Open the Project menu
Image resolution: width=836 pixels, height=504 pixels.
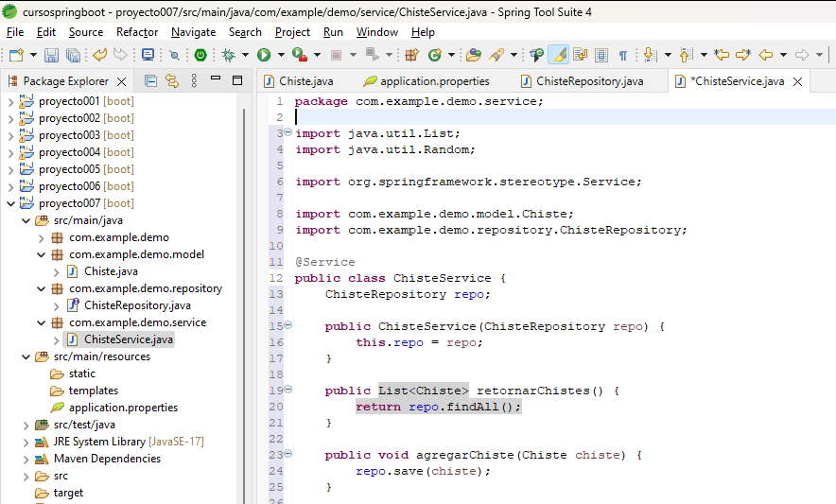click(x=292, y=32)
